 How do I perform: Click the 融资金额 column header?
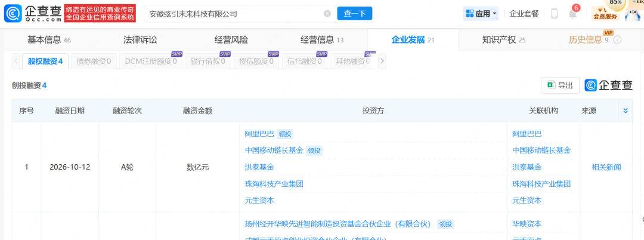point(198,110)
